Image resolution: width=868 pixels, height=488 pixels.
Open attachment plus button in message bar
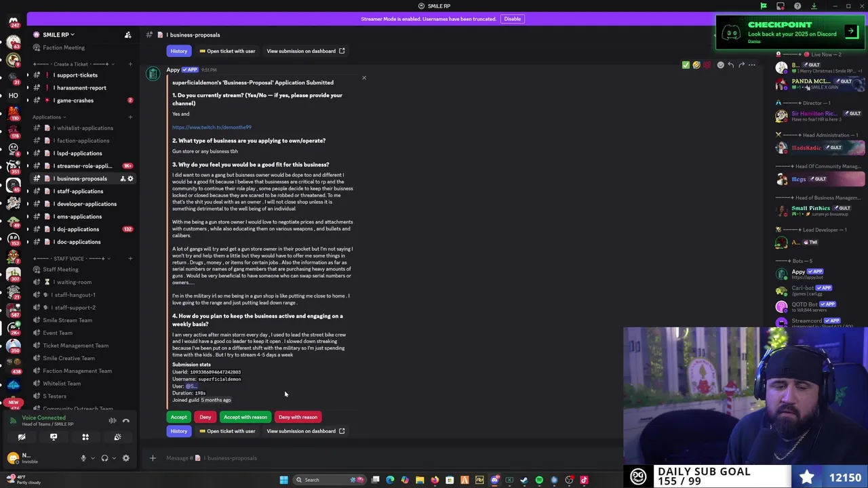[153, 458]
